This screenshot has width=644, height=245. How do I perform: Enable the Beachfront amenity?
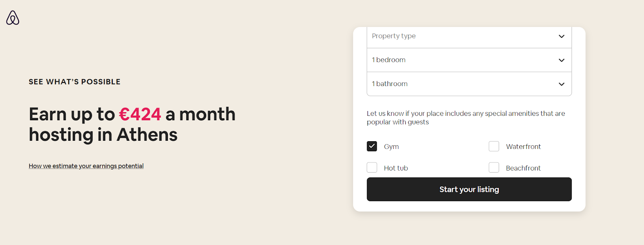[x=493, y=167]
